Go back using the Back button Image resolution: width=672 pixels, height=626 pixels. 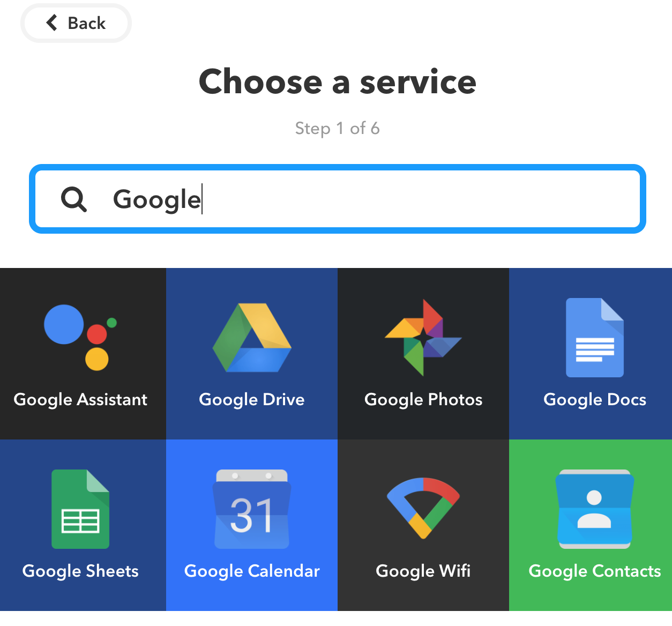click(76, 23)
